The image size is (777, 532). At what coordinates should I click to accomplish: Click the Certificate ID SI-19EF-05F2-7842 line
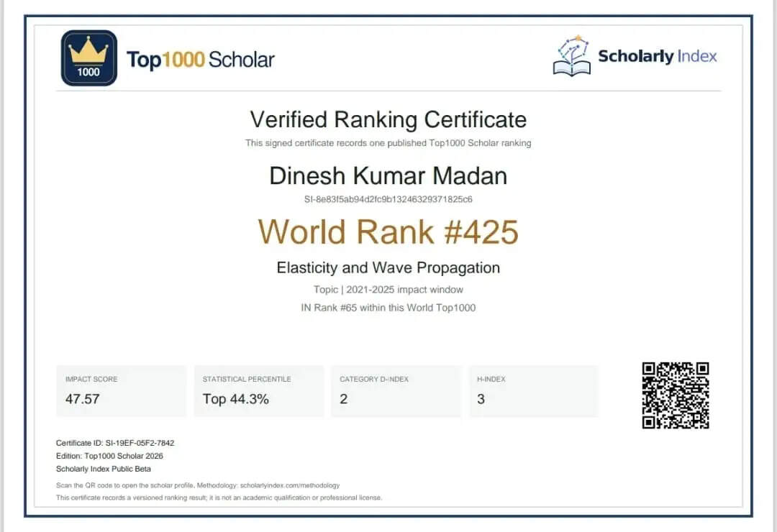(x=115, y=443)
